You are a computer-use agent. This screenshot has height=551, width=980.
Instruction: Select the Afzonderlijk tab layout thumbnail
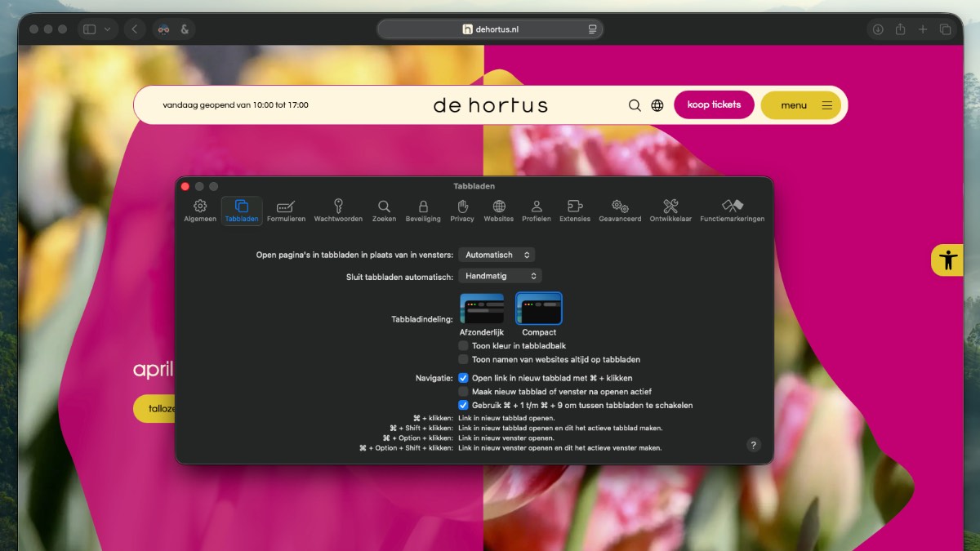[480, 309]
